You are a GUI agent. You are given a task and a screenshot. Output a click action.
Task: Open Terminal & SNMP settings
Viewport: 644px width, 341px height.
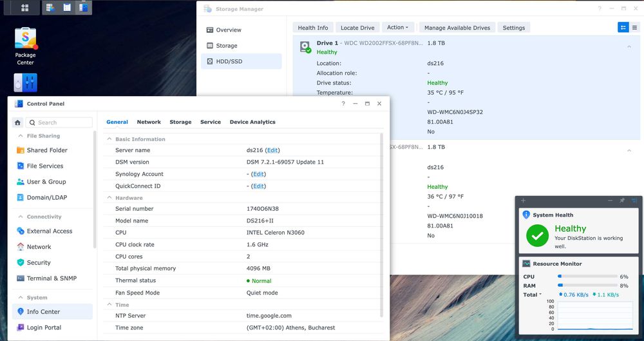[52, 278]
